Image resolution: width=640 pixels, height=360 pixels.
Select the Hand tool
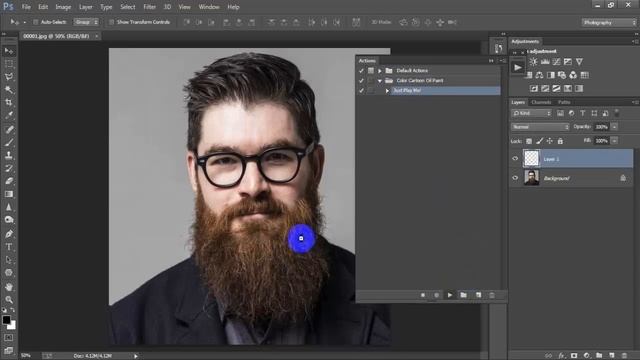click(x=9, y=287)
